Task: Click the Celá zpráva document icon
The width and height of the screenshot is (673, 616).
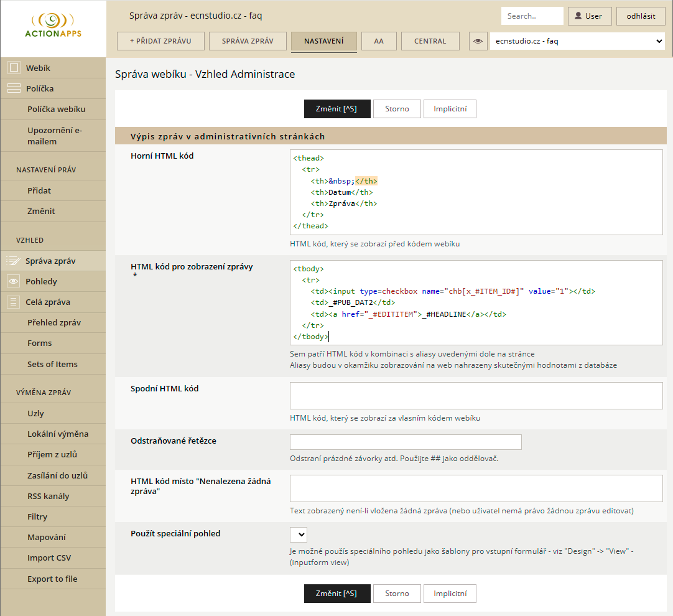Action: click(x=14, y=302)
